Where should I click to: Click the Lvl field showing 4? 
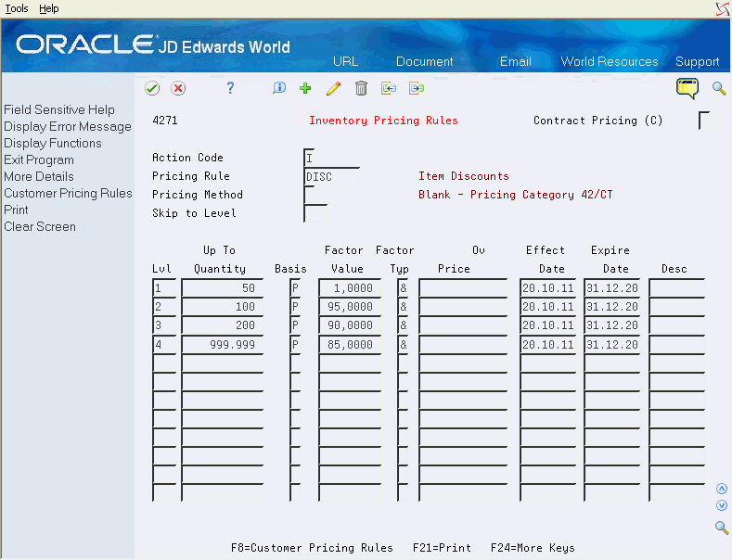164,344
